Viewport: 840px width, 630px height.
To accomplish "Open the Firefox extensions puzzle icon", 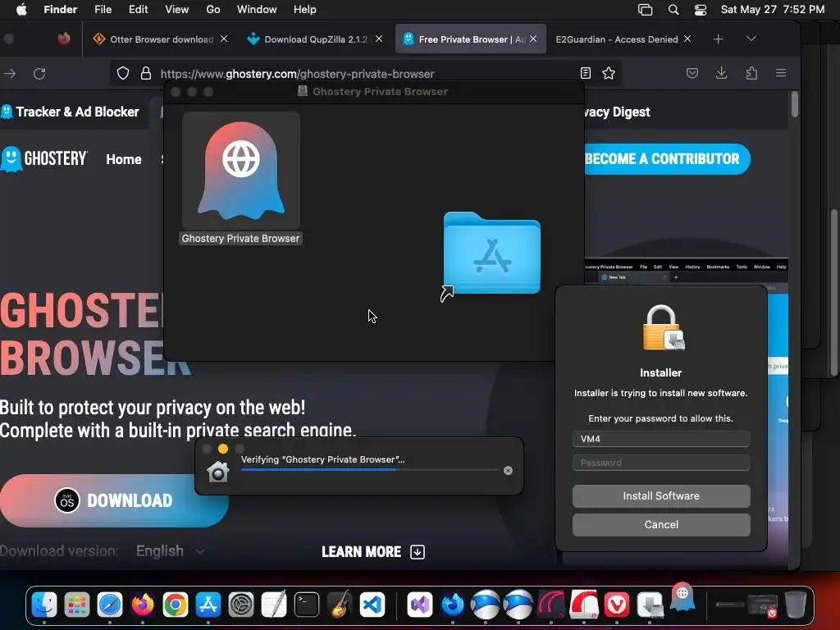I will [x=751, y=73].
